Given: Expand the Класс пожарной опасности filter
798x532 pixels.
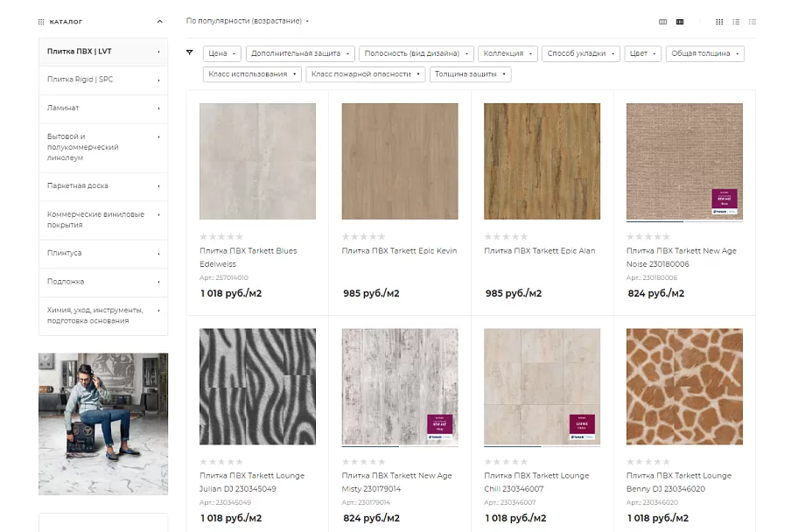Looking at the screenshot, I should 366,74.
